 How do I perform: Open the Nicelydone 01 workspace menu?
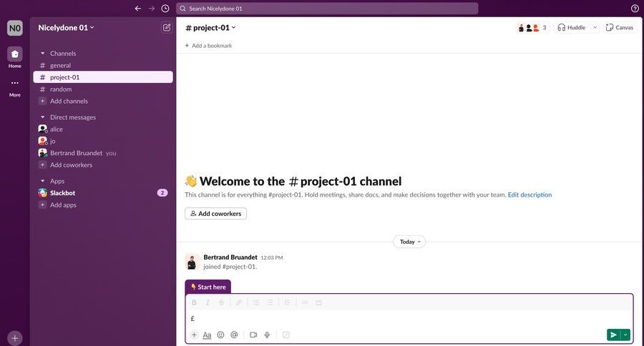click(x=66, y=27)
